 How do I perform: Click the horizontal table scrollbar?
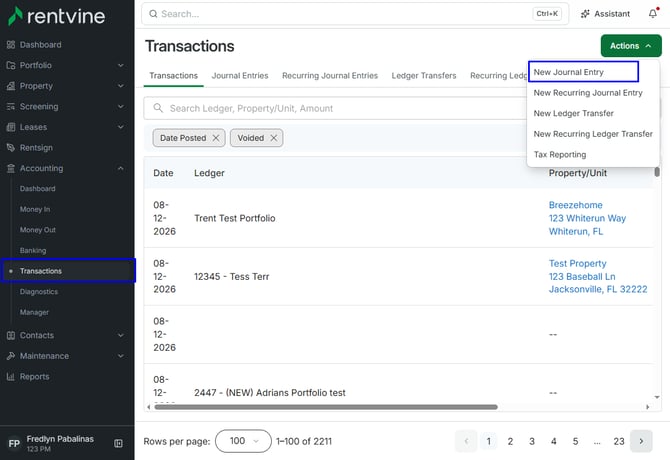pyautogui.click(x=326, y=407)
